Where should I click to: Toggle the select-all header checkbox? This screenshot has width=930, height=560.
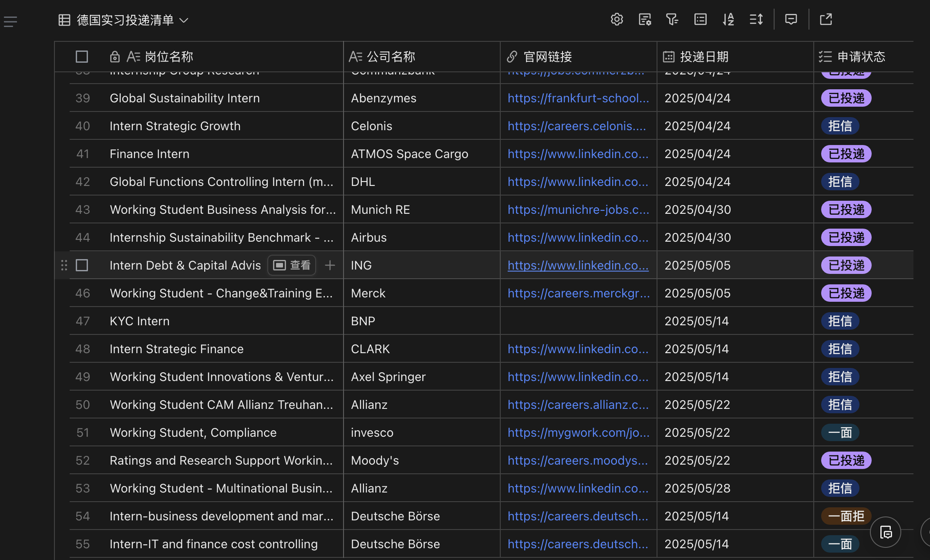pyautogui.click(x=82, y=57)
